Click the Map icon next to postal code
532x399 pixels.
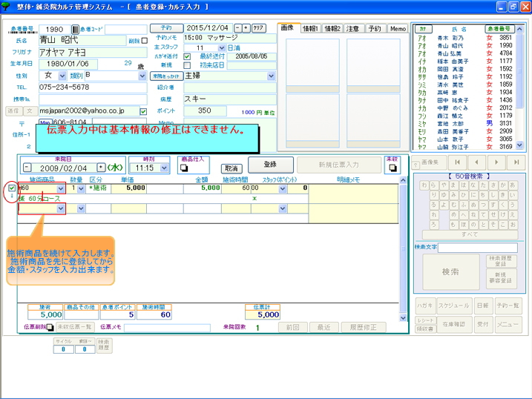pos(45,122)
